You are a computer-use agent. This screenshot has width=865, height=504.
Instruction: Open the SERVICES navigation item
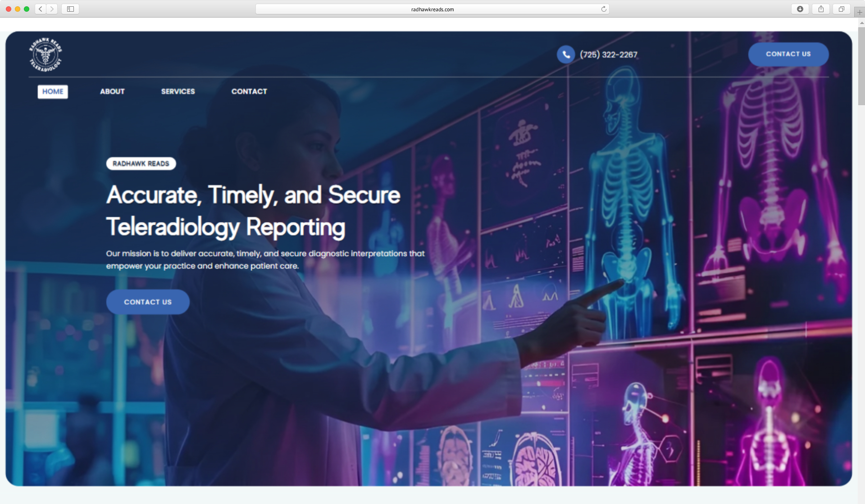point(178,91)
